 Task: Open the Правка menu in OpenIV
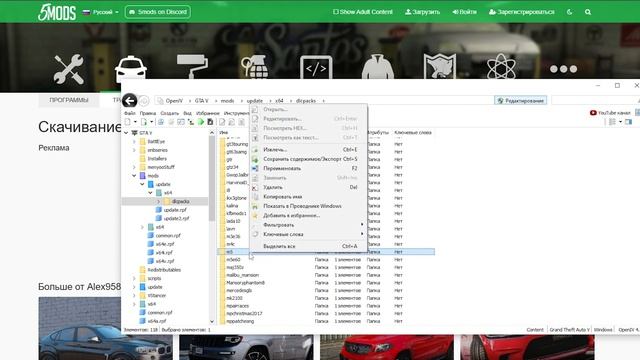click(x=147, y=113)
